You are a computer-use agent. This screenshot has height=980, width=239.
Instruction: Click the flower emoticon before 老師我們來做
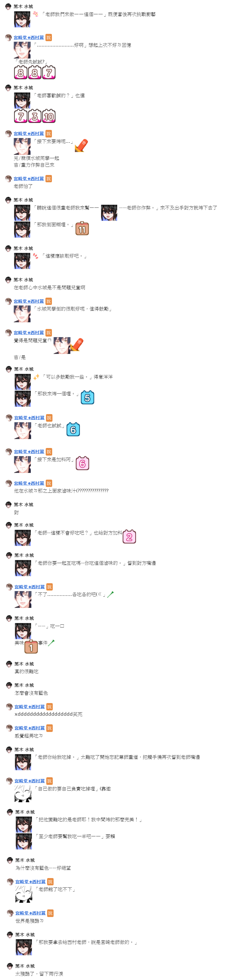click(35, 14)
